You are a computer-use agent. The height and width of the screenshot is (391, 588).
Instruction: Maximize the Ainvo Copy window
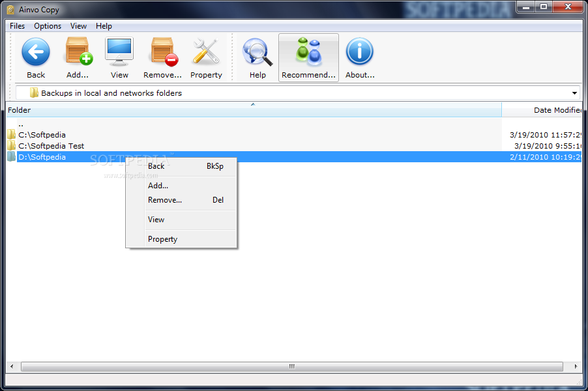pos(544,7)
